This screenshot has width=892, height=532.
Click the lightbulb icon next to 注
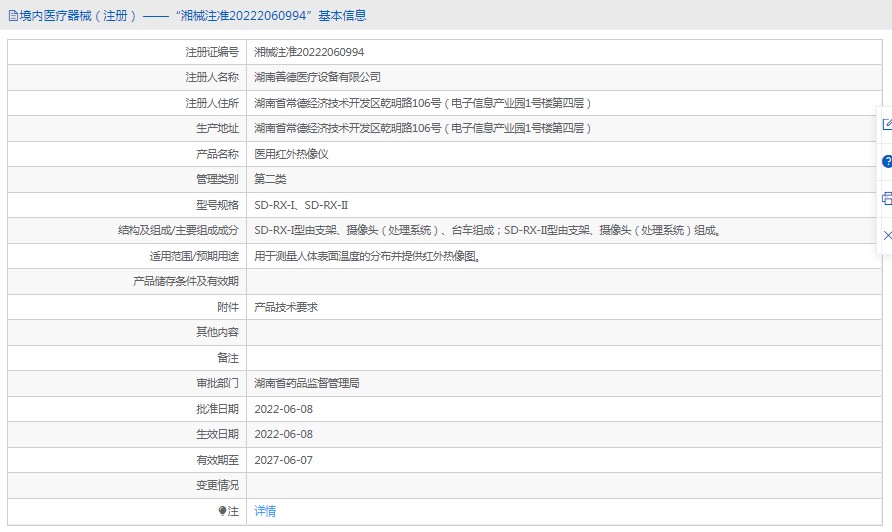point(222,511)
